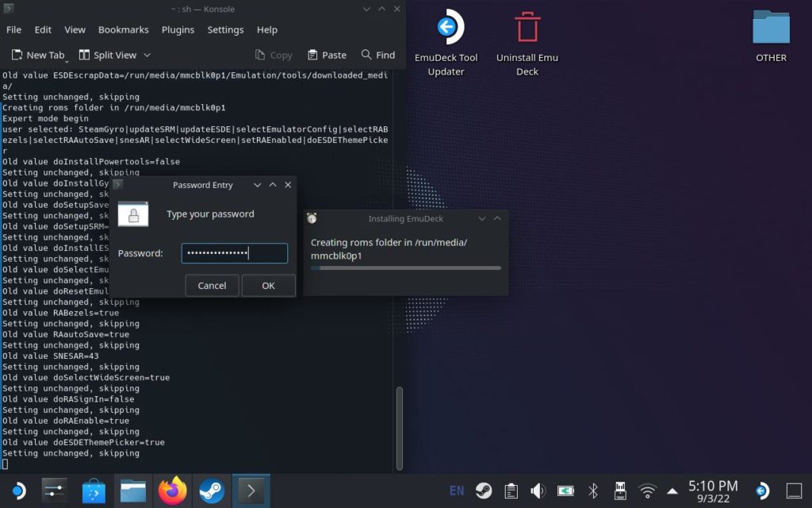Open the Help menu in Konsole

pos(266,29)
